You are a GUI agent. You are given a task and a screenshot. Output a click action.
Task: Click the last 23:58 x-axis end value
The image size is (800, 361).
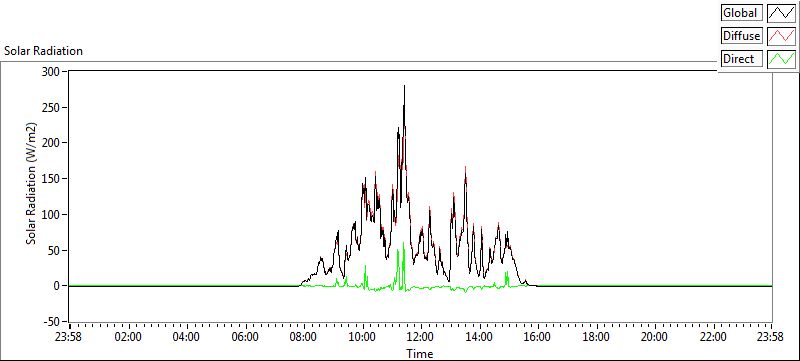[770, 337]
